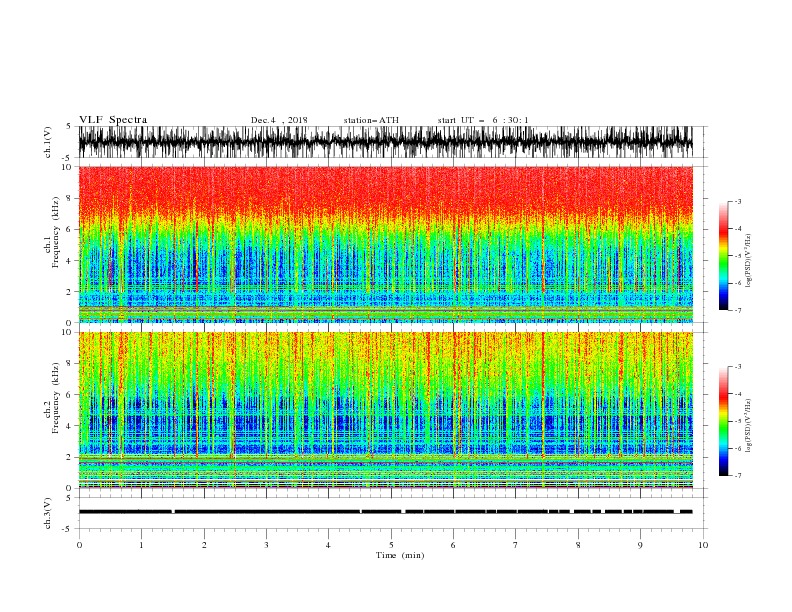The height and width of the screenshot is (612, 792).
Task: Click the ch.3(V) axis label
Action: tap(48, 513)
